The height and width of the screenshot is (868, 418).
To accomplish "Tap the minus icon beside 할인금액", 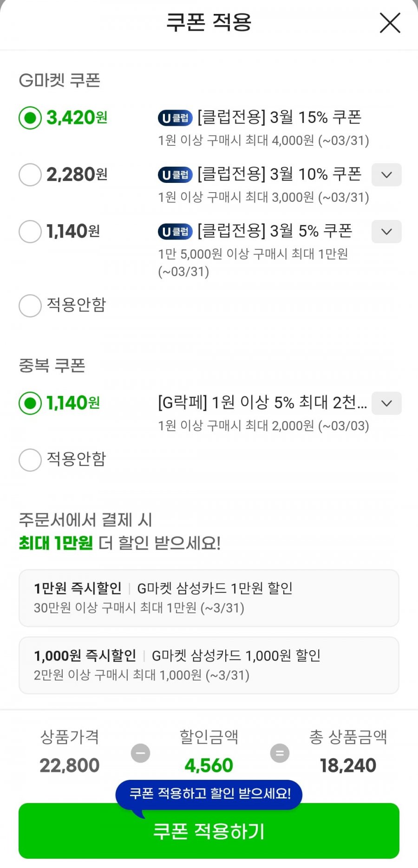I will pos(140,753).
